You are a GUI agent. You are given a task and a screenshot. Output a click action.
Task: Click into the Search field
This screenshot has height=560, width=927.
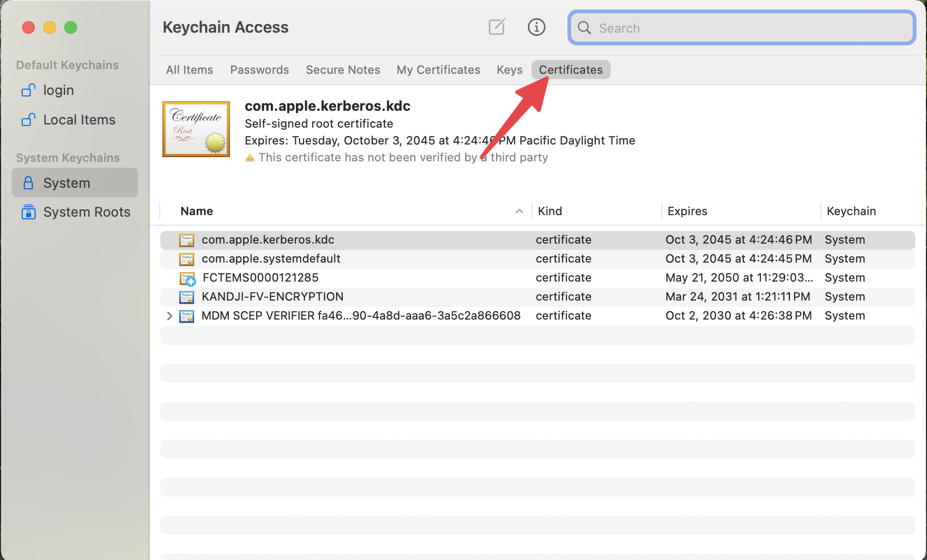[749, 28]
